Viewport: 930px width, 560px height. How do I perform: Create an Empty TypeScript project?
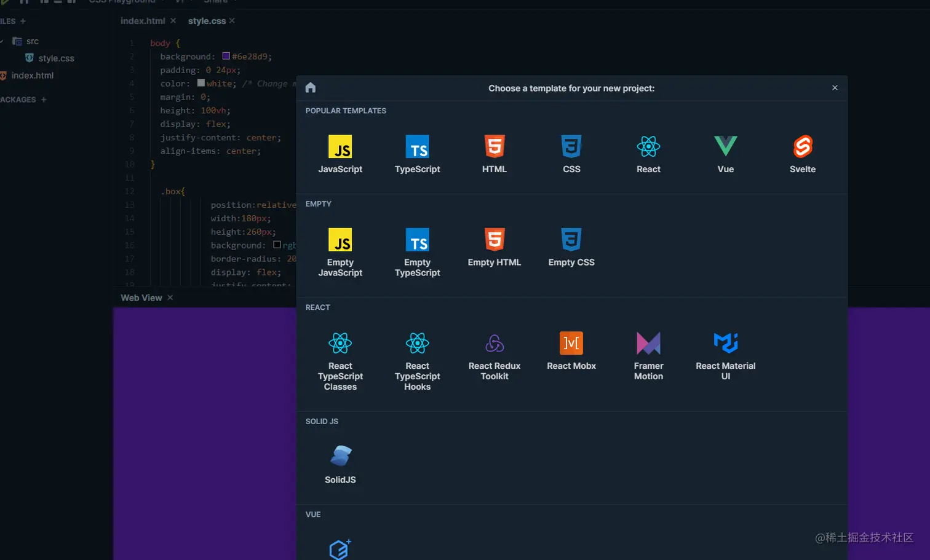tap(418, 252)
